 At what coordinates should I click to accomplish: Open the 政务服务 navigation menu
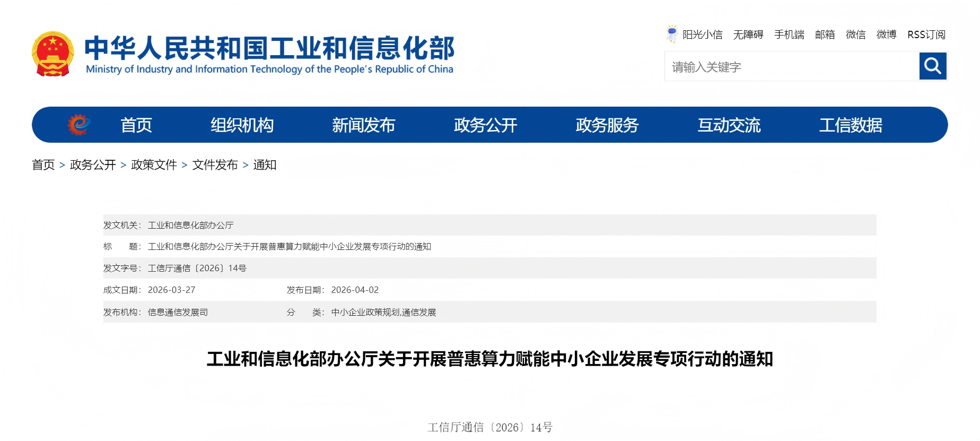tap(607, 125)
